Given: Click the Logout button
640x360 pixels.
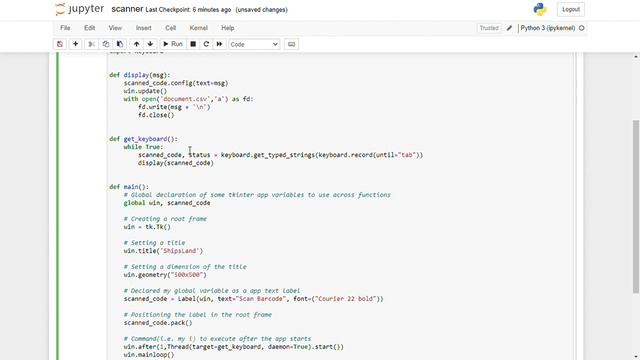Looking at the screenshot, I should click(x=571, y=9).
